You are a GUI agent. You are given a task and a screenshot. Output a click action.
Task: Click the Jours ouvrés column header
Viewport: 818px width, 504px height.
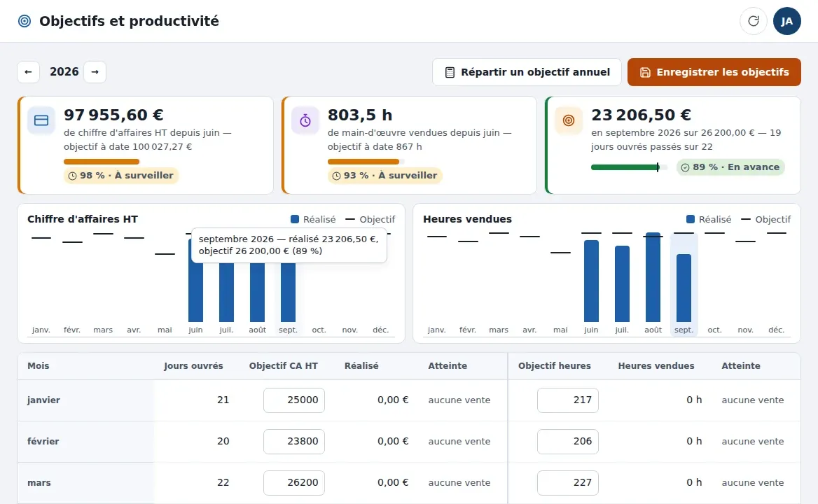coord(193,366)
